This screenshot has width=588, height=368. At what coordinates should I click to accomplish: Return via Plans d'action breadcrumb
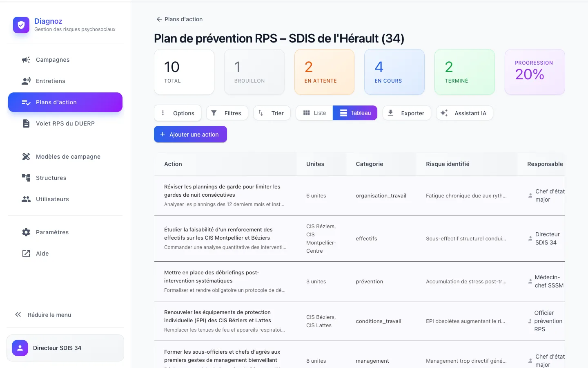pos(179,19)
